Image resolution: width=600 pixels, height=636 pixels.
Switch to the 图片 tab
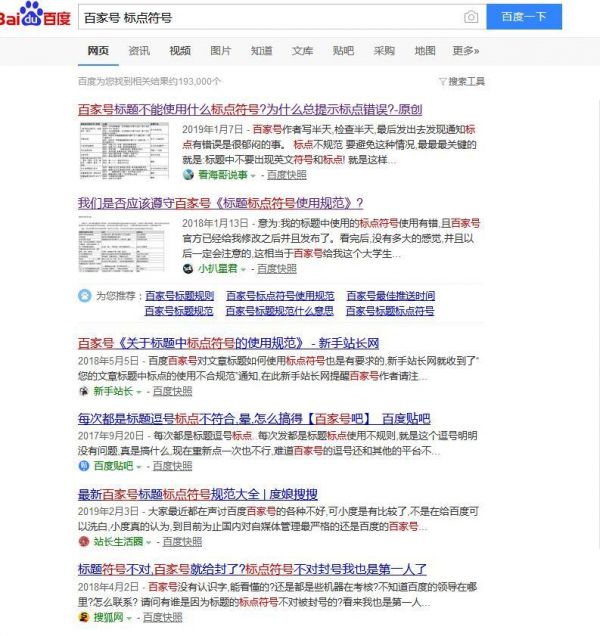(221, 50)
